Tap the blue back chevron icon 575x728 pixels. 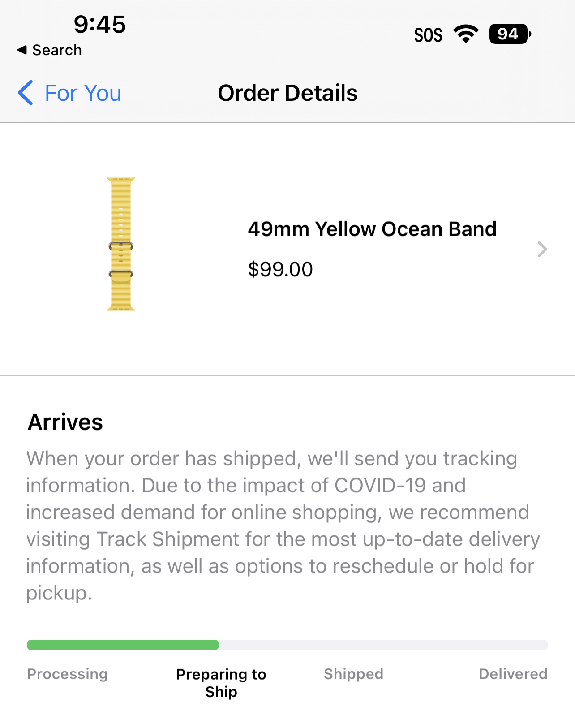click(26, 93)
